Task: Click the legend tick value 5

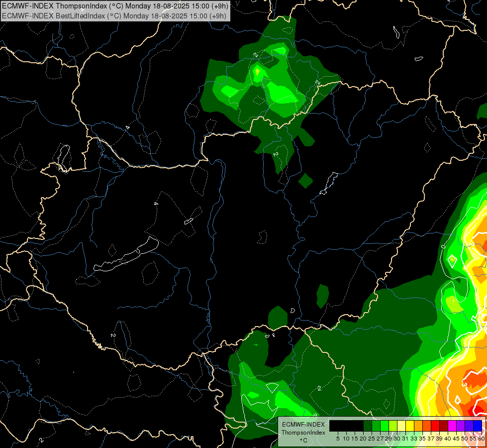Action: (x=338, y=439)
